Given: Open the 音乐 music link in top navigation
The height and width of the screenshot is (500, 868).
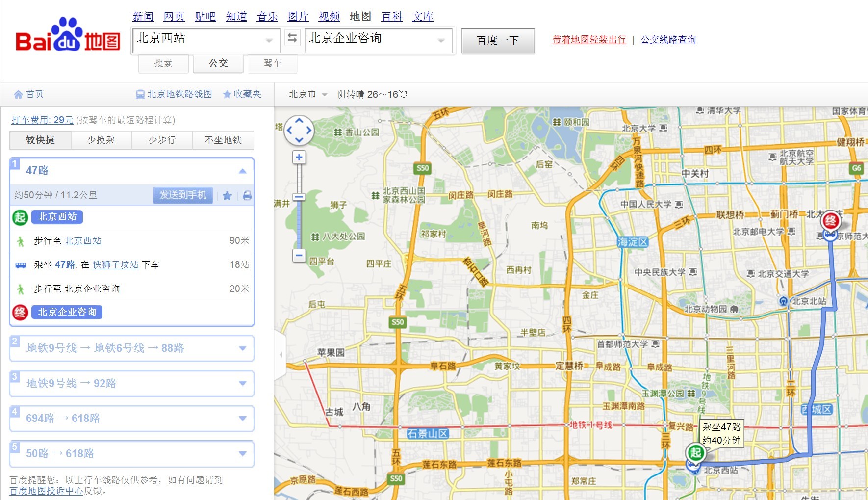Looking at the screenshot, I should point(267,17).
